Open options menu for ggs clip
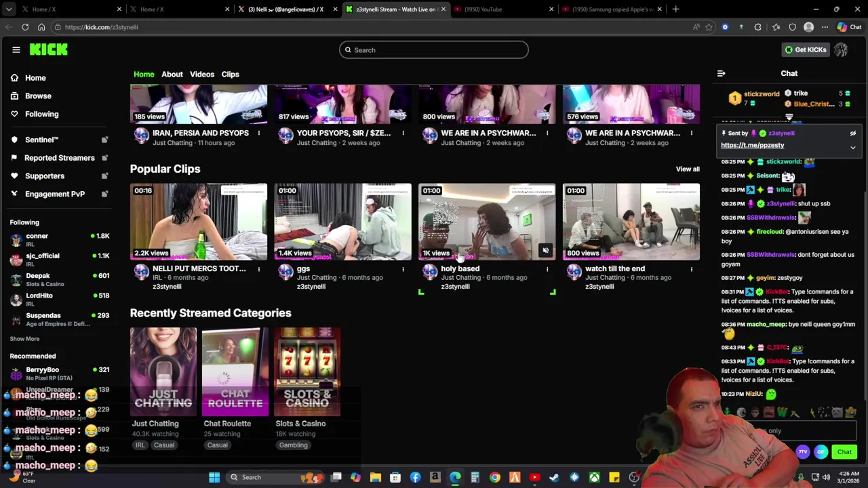This screenshot has width=868, height=488. pyautogui.click(x=403, y=270)
